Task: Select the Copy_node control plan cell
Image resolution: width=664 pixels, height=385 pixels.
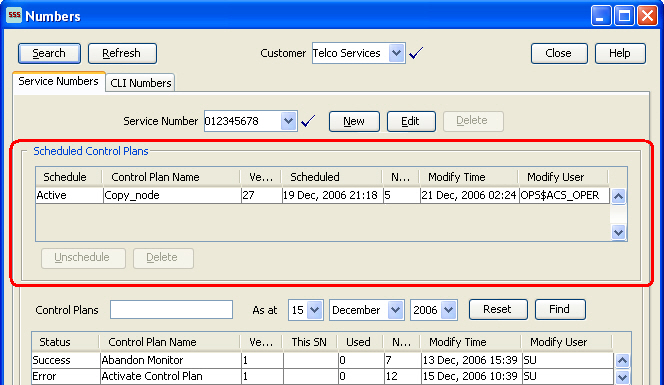Action: (x=172, y=195)
